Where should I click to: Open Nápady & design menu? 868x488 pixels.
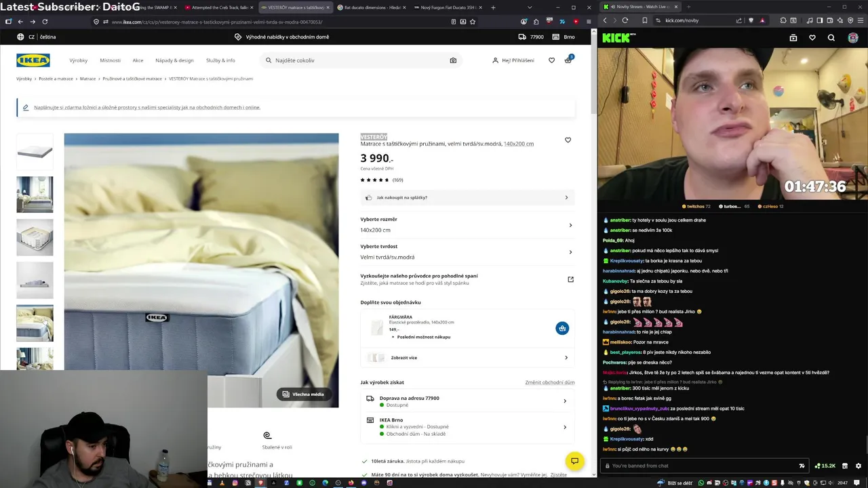coord(174,60)
